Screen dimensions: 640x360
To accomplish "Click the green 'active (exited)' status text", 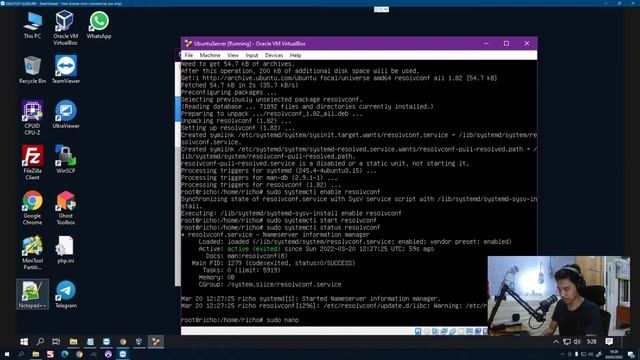I will tap(253, 249).
